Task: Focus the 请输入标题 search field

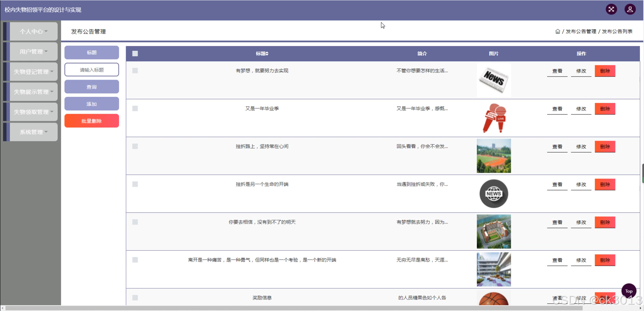Action: [x=92, y=70]
